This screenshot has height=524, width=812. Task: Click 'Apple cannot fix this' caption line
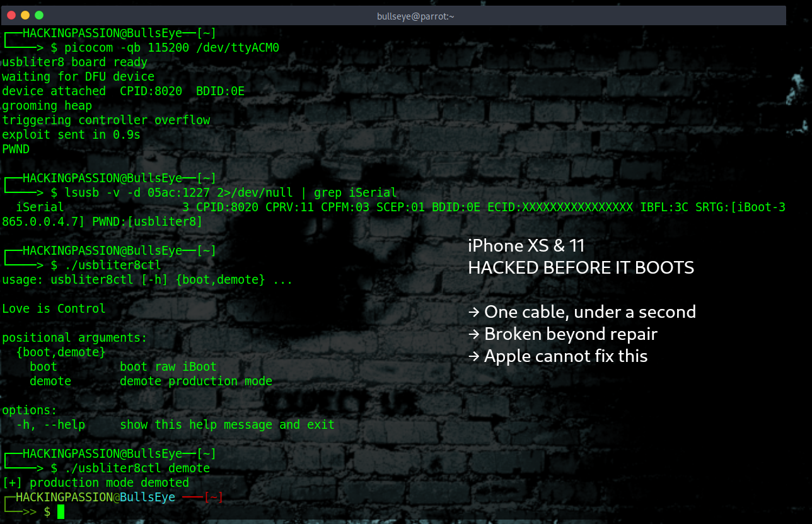coord(558,356)
